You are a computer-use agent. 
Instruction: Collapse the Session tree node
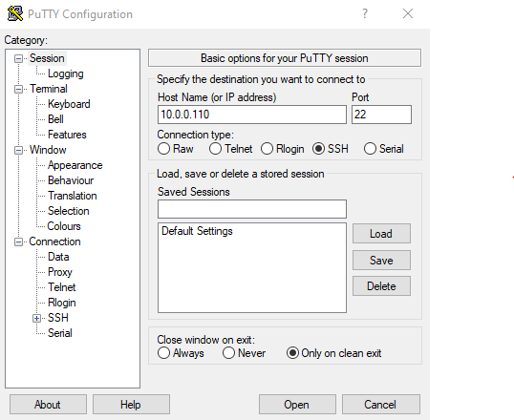pos(19,58)
